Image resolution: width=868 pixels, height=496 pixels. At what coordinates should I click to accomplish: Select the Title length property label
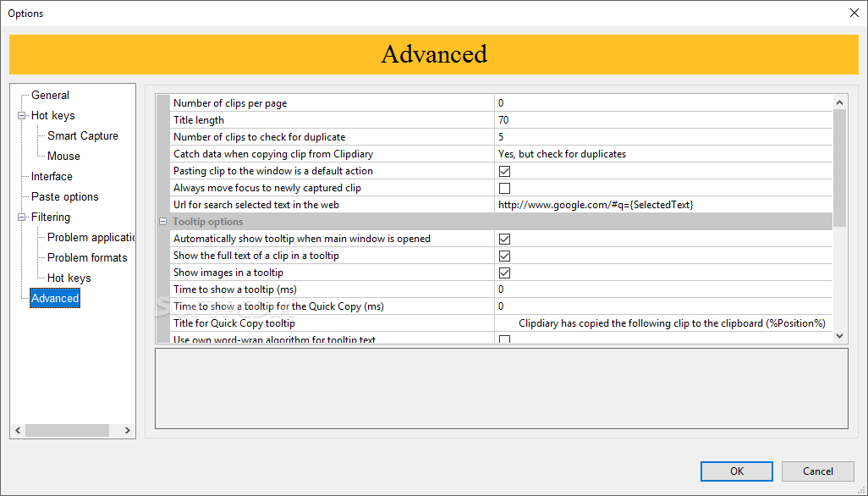coord(199,120)
